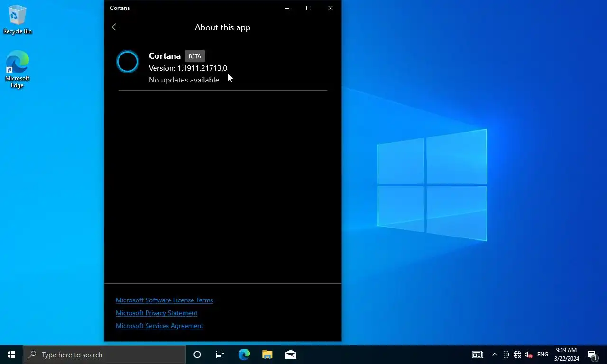
Task: Click the No updates available status text
Action: tap(184, 80)
